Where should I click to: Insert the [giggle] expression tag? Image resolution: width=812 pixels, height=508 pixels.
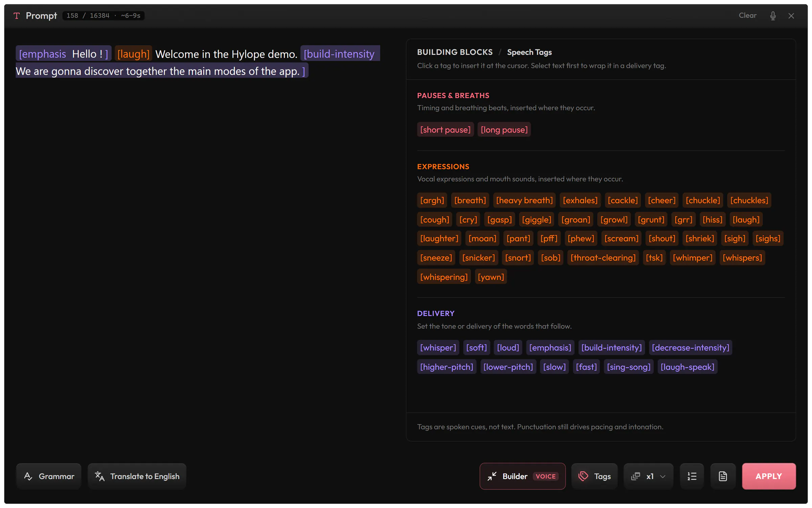(536, 219)
